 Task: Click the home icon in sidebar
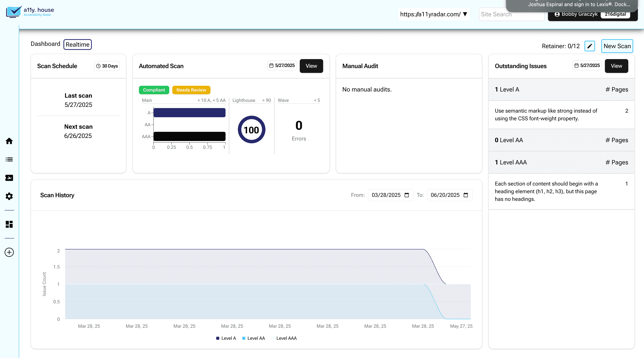point(9,141)
